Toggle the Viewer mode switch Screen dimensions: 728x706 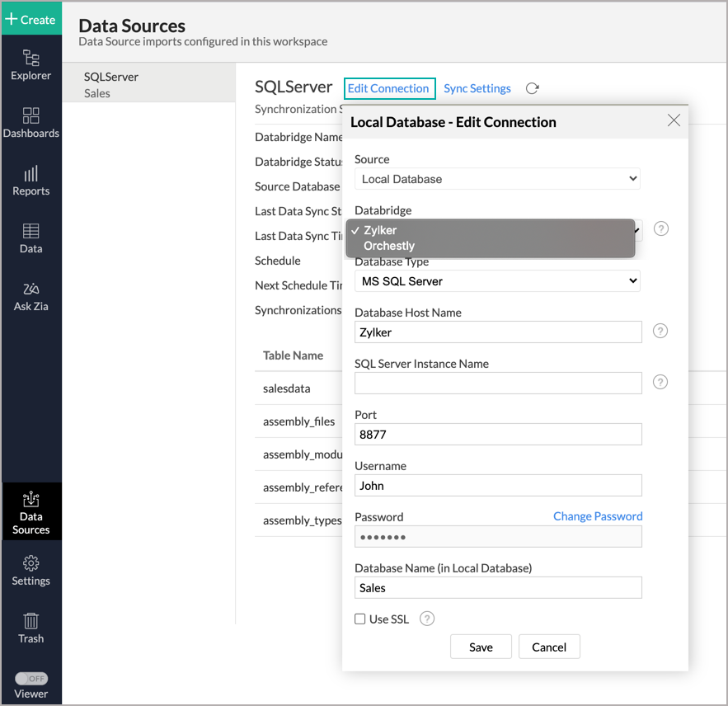pos(31,678)
